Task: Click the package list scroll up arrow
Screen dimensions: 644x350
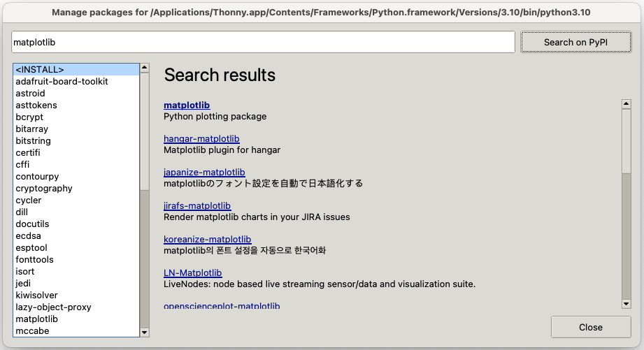Action: 145,68
